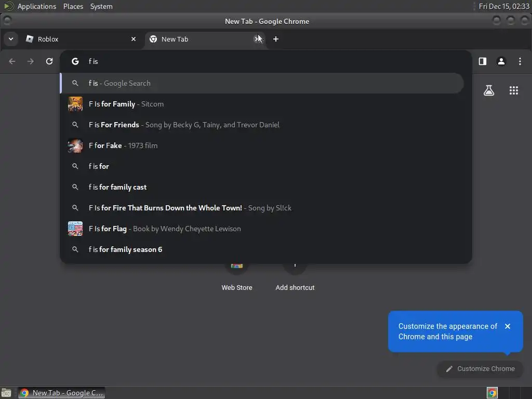Screen dimensions: 532x399
Task: Open Search Labs flask icon
Action: click(489, 90)
